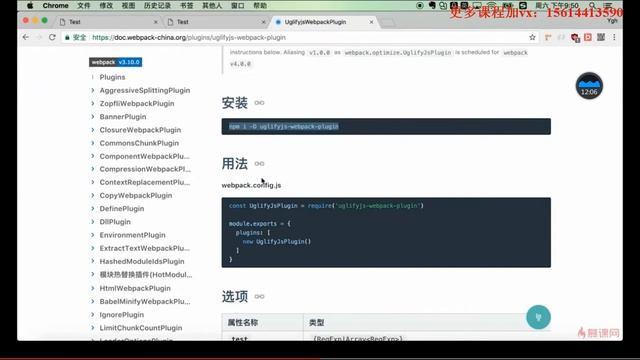Open ContextReplacementPlu... sidebar link
Viewport: 640px width, 360px height.
144,182
